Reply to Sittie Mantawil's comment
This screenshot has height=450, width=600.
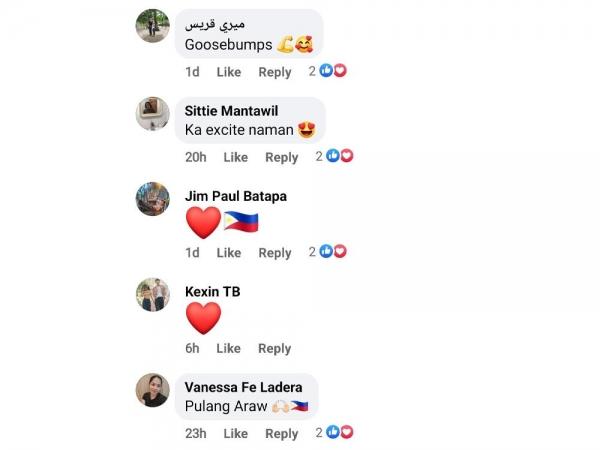pos(282,157)
